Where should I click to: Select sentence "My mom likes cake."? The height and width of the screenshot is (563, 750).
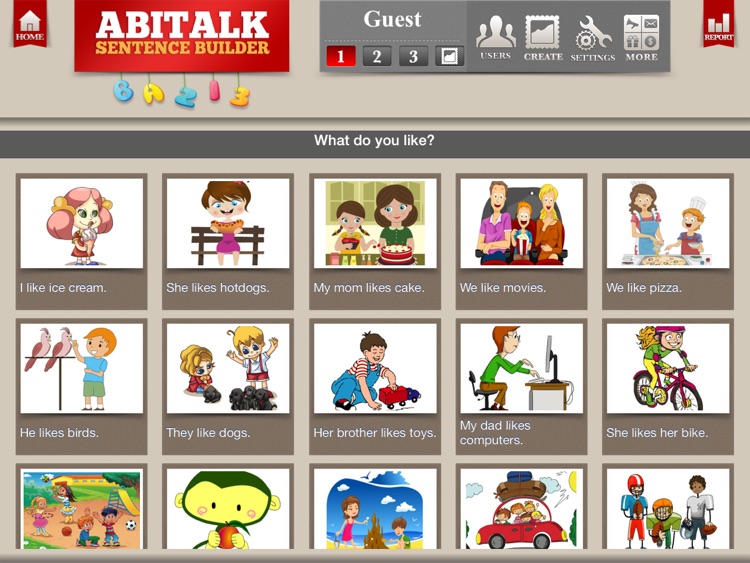pyautogui.click(x=369, y=288)
